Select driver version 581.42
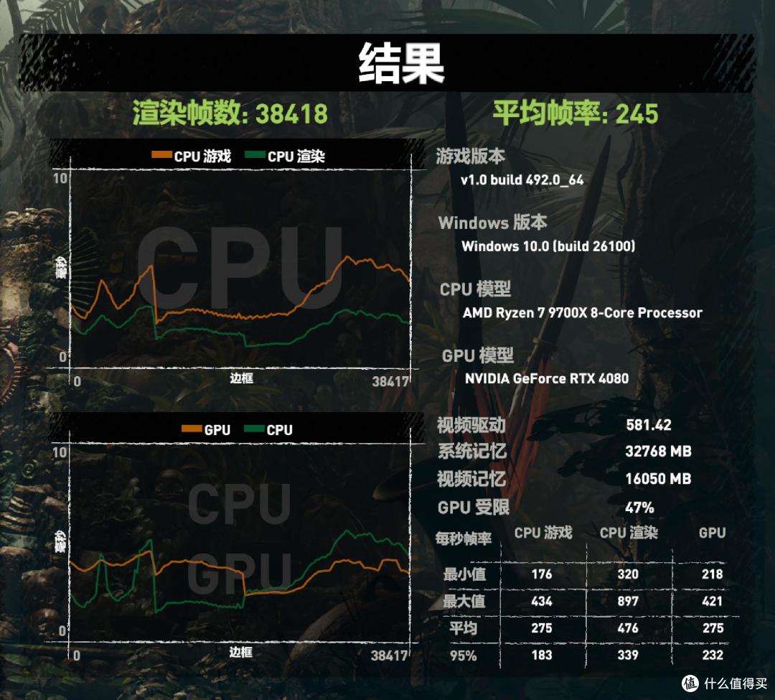 (x=649, y=425)
